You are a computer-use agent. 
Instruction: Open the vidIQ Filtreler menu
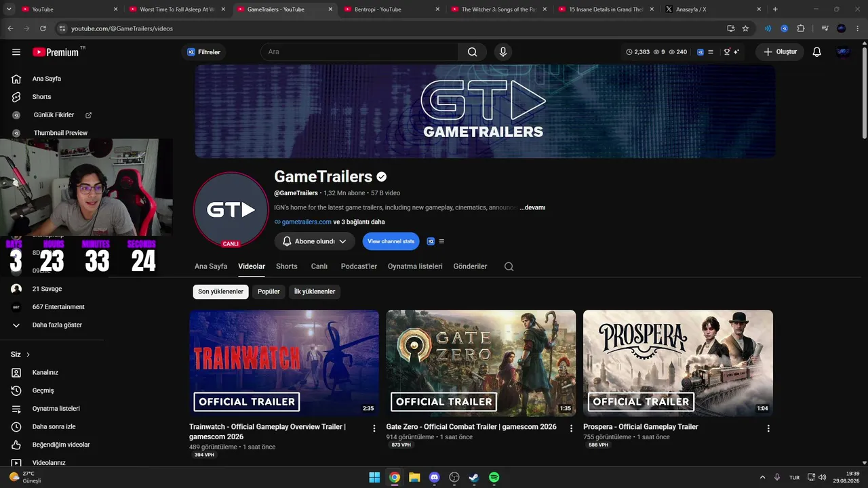(x=204, y=52)
